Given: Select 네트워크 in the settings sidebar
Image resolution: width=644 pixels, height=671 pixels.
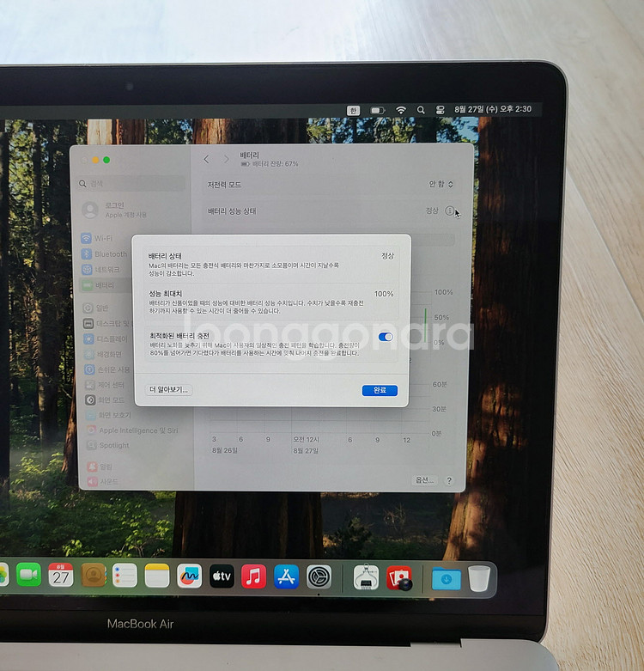Looking at the screenshot, I should [101, 269].
